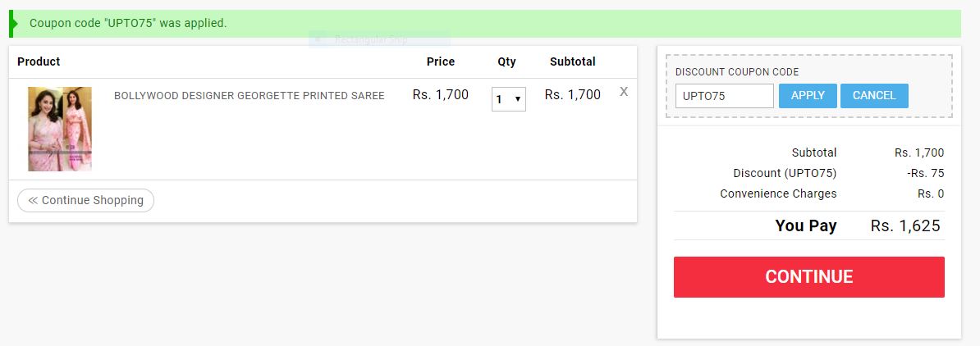Click the Qty column header
The height and width of the screenshot is (346, 980).
point(506,61)
